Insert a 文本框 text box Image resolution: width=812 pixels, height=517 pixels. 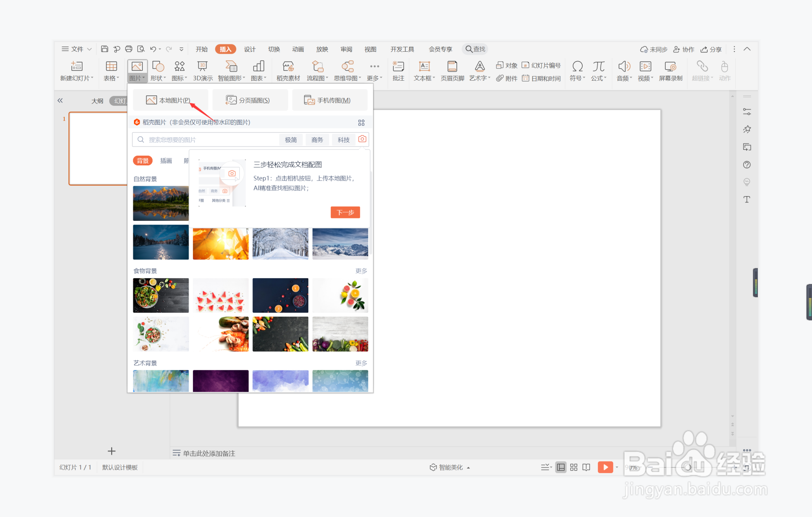424,71
